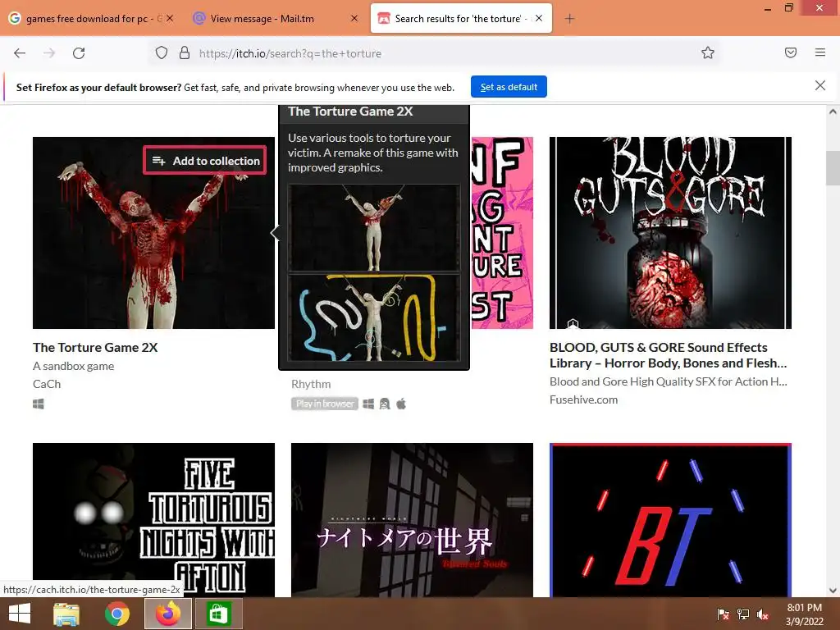Click the Linux platform icon
Image resolution: width=840 pixels, height=630 pixels.
(x=385, y=404)
